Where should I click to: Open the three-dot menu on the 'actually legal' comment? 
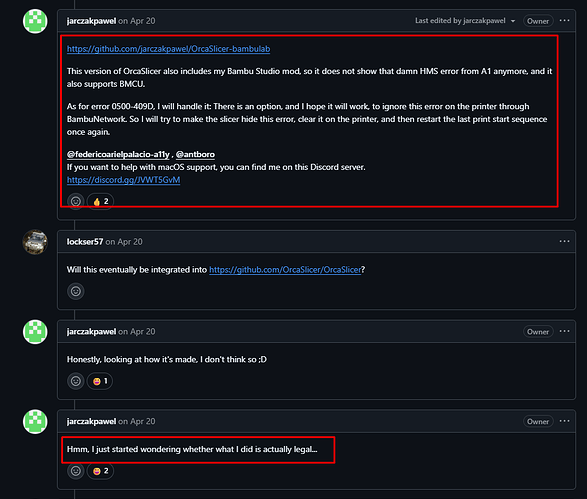coord(564,421)
